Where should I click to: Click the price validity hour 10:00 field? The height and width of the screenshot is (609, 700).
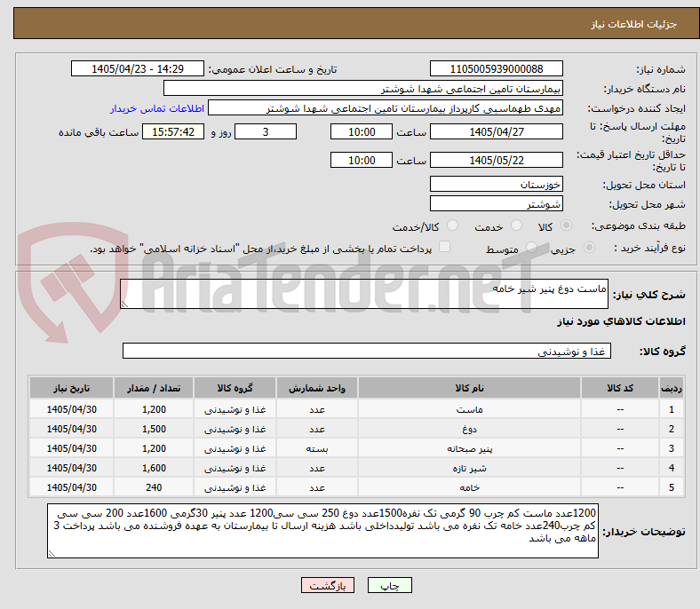pyautogui.click(x=362, y=160)
